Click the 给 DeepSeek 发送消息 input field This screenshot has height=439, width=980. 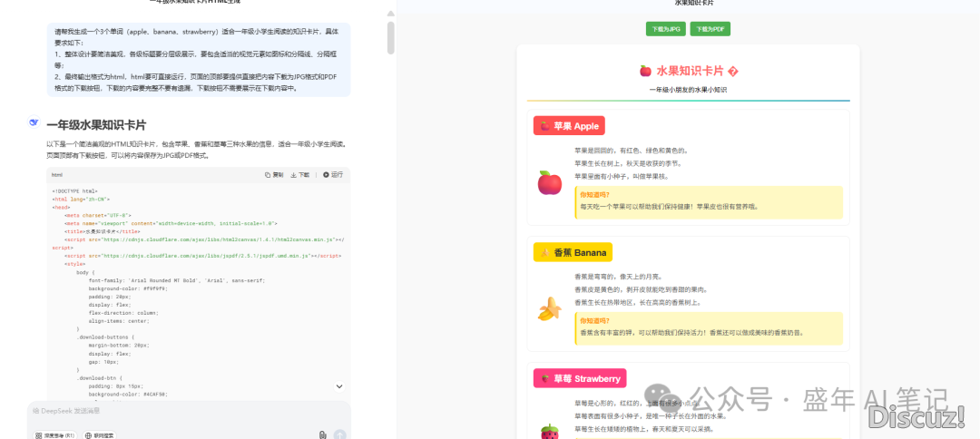pos(189,411)
